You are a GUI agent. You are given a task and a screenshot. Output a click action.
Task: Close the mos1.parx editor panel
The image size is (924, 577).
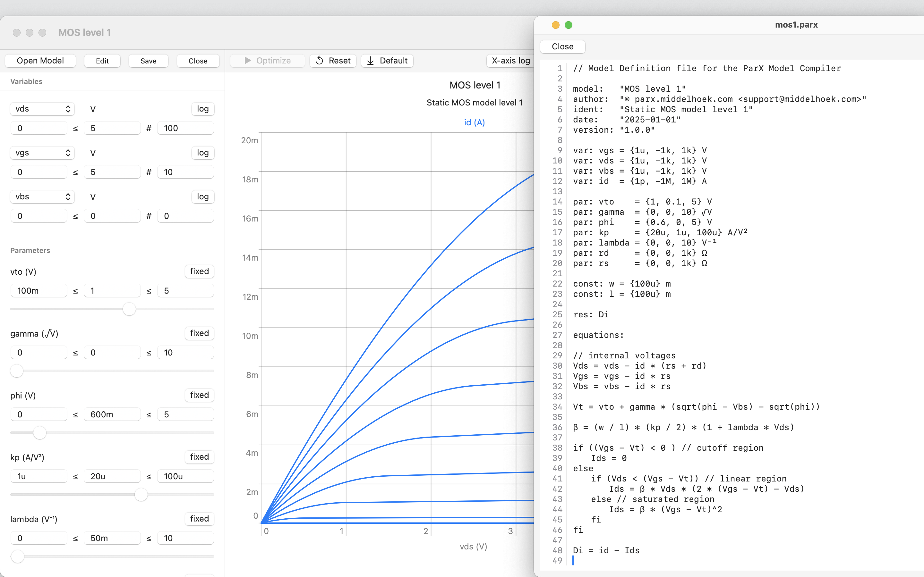tap(562, 46)
